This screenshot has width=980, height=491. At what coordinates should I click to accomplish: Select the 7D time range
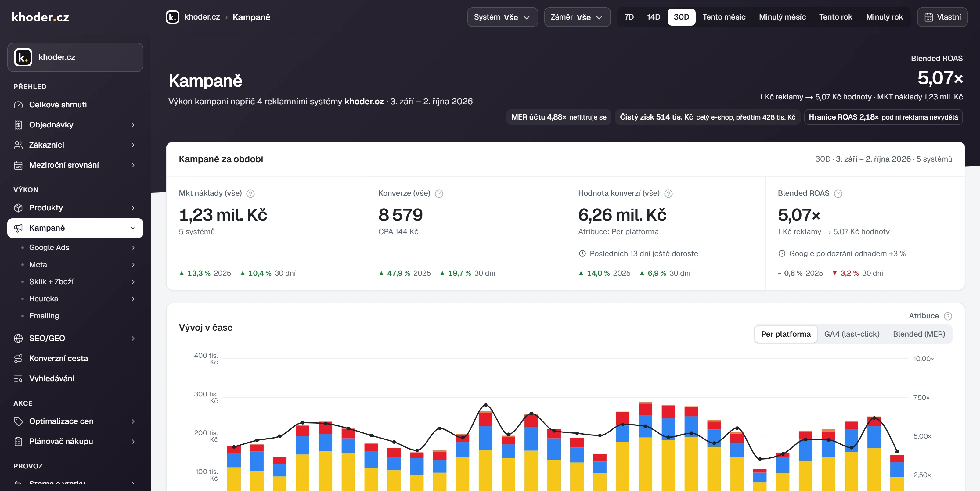click(x=629, y=17)
